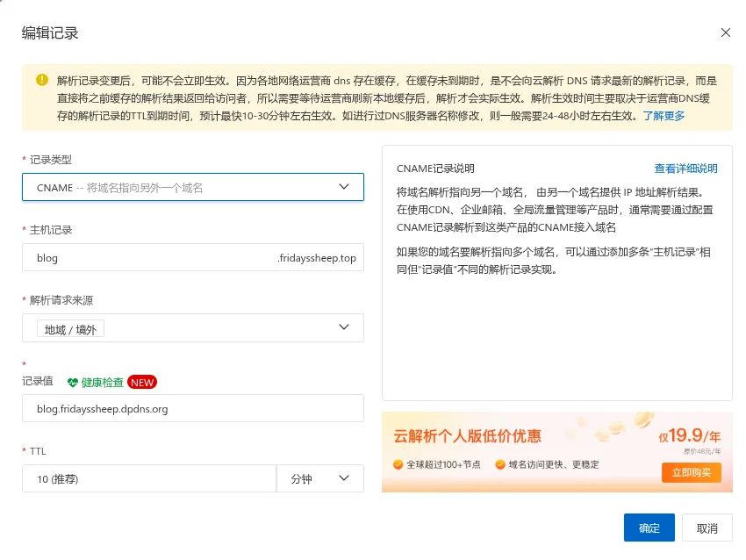Click the yellow warning icon in the notice banner

(43, 80)
